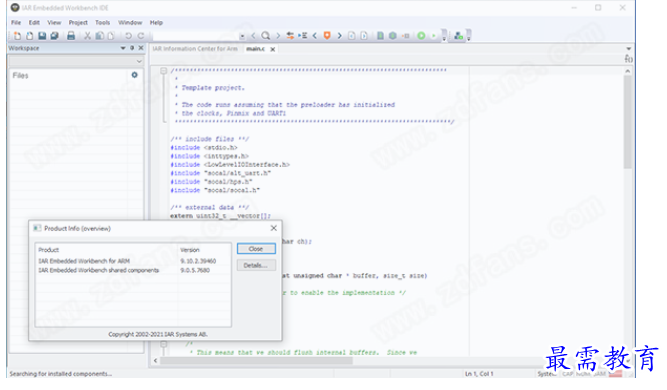Collapse the fold marker near the flush comment

click(163, 344)
